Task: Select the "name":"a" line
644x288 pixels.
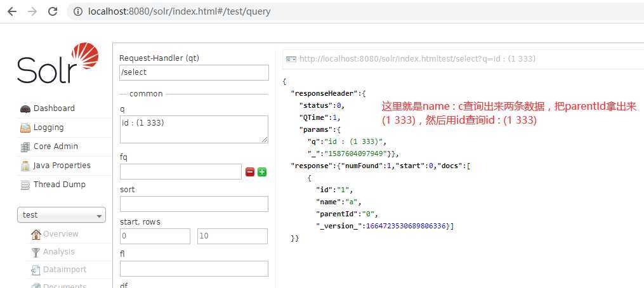Action: click(x=338, y=202)
